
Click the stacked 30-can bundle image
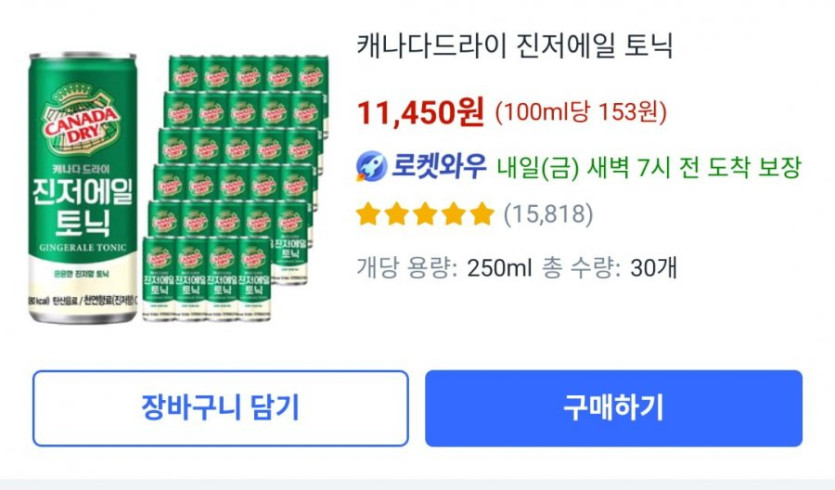(x=236, y=188)
